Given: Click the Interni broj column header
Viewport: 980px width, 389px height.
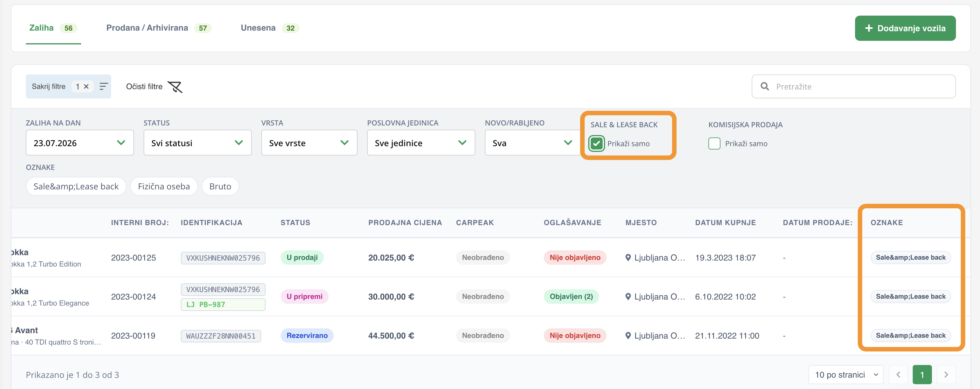Looking at the screenshot, I should pos(140,222).
